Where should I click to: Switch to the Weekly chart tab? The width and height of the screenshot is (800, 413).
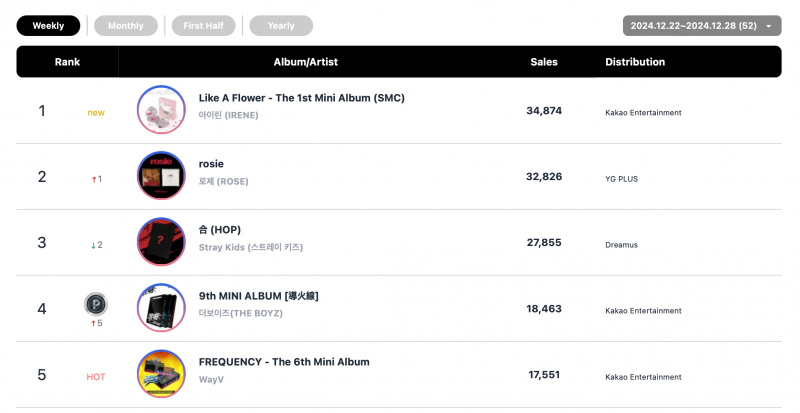pos(48,26)
